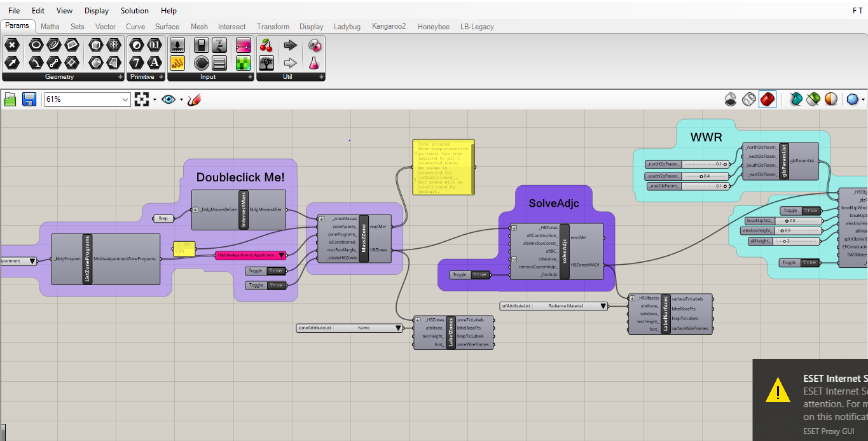The width and height of the screenshot is (868, 441).
Task: Add a Boolean Toggle input component
Action: point(202,45)
